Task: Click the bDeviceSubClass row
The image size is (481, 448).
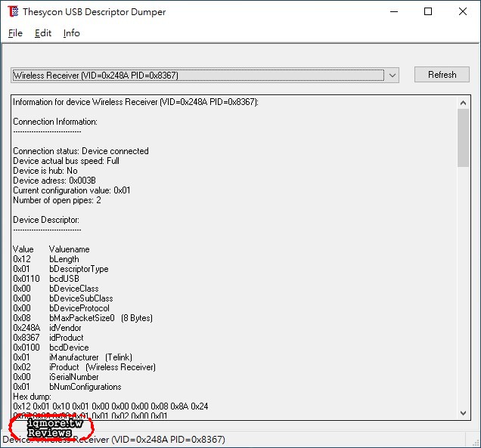Action: pyautogui.click(x=63, y=298)
